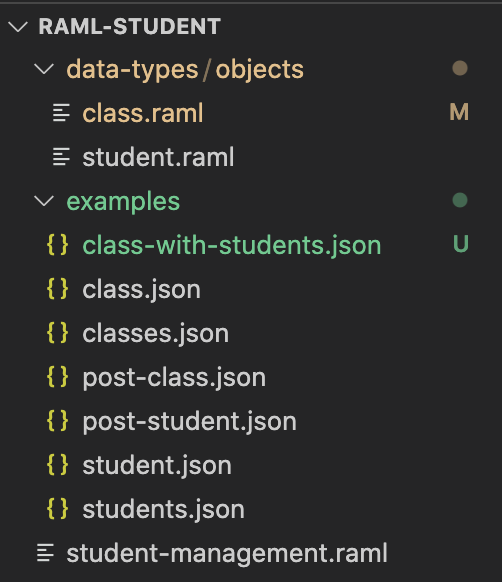This screenshot has height=582, width=502.
Task: Open the post-student.json file
Action: coord(189,422)
